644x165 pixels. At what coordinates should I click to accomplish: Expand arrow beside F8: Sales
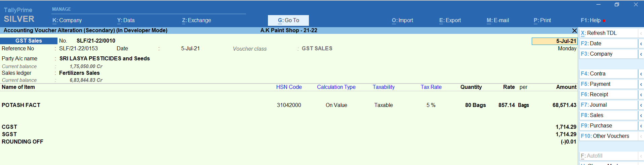pos(641,115)
